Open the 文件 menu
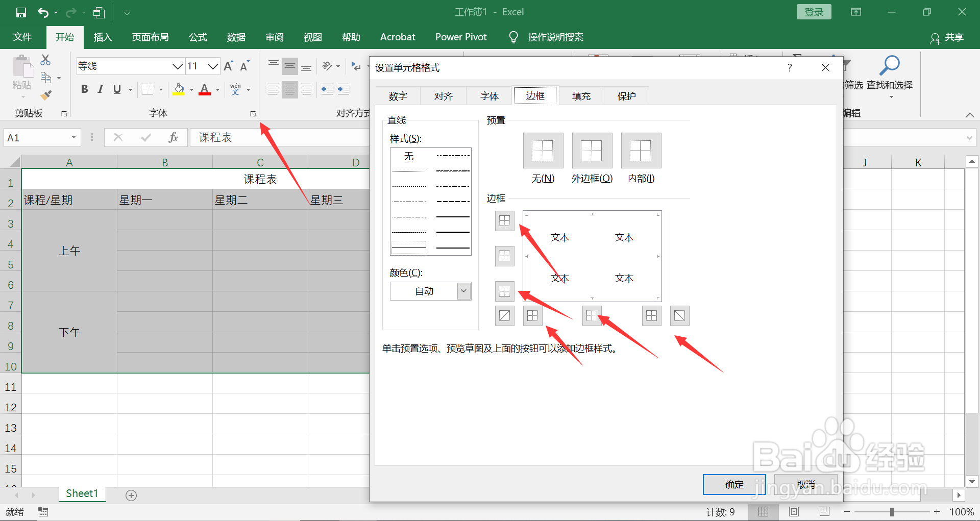 click(x=22, y=37)
